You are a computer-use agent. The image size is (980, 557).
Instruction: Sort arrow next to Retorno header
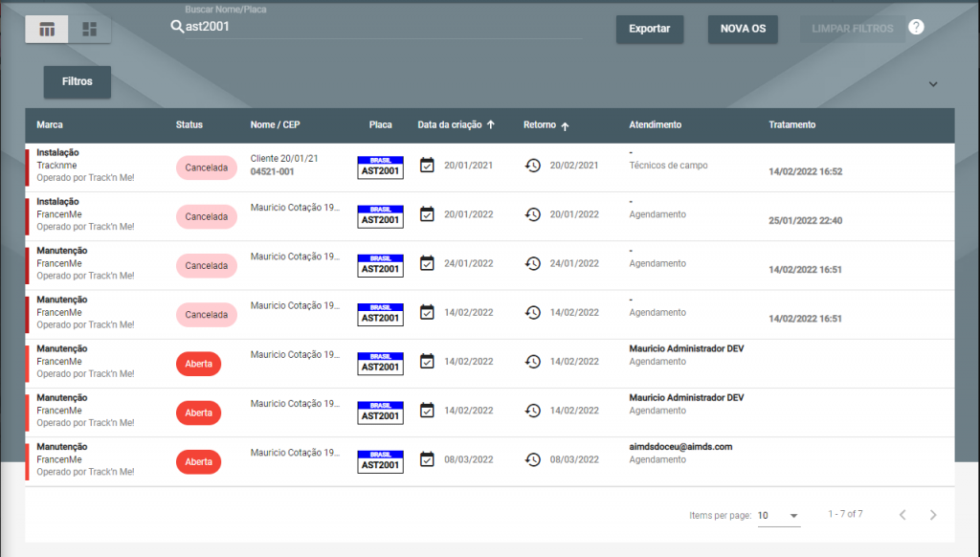pyautogui.click(x=565, y=126)
